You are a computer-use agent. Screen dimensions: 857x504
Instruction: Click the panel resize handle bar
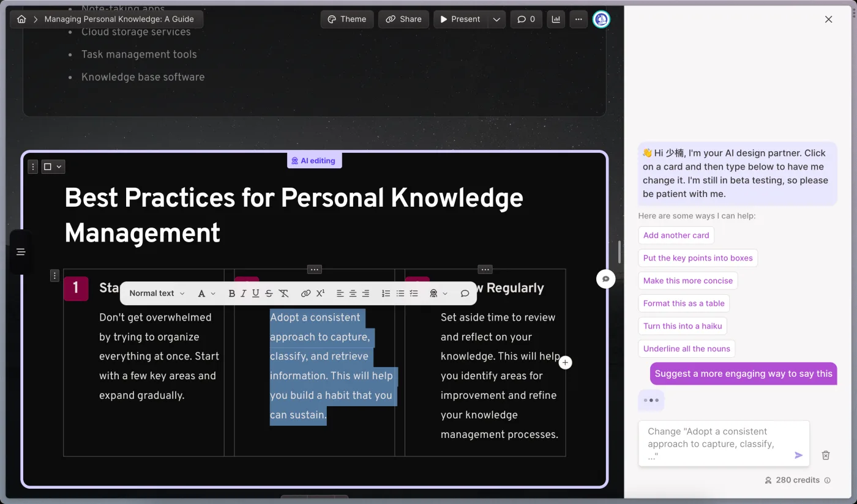coord(619,252)
